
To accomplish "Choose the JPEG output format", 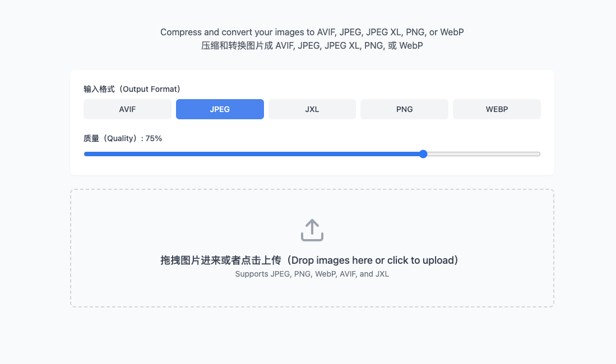I will [x=220, y=109].
